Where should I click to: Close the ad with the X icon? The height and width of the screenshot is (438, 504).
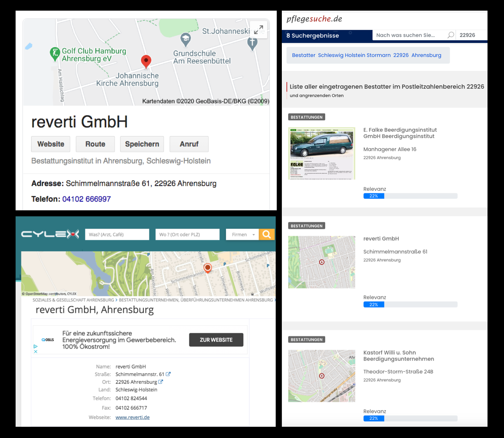(x=35, y=351)
